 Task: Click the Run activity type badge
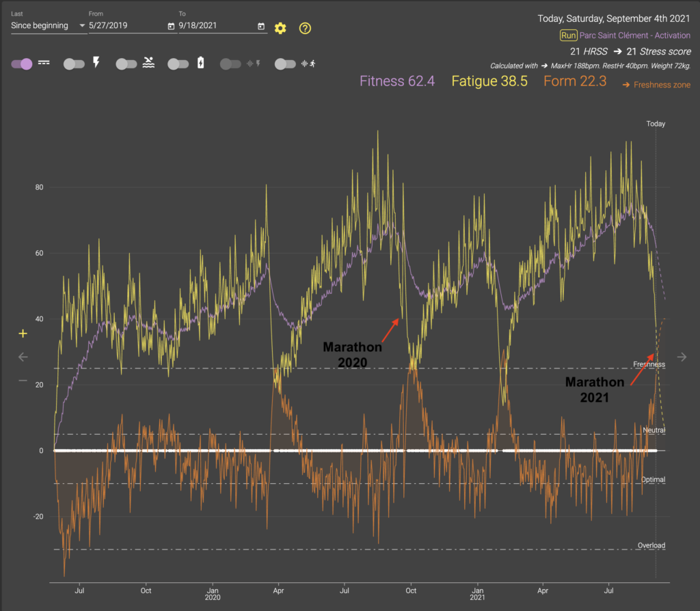[x=568, y=36]
